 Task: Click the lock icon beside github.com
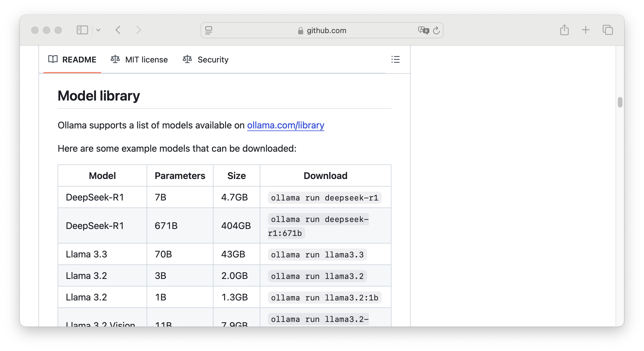[300, 31]
